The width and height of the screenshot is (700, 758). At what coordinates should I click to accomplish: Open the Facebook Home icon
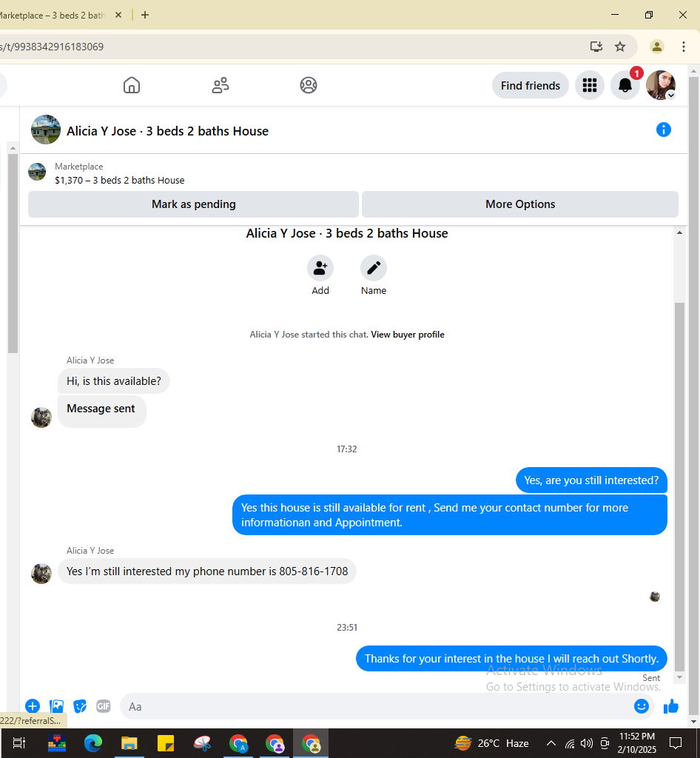pyautogui.click(x=132, y=85)
